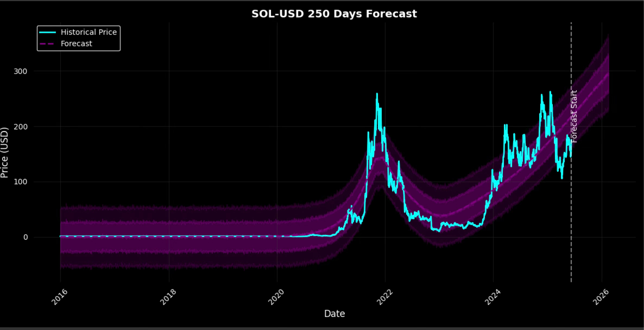Click the cyan Historical Price legend line
This screenshot has height=330, width=644.
tap(48, 32)
